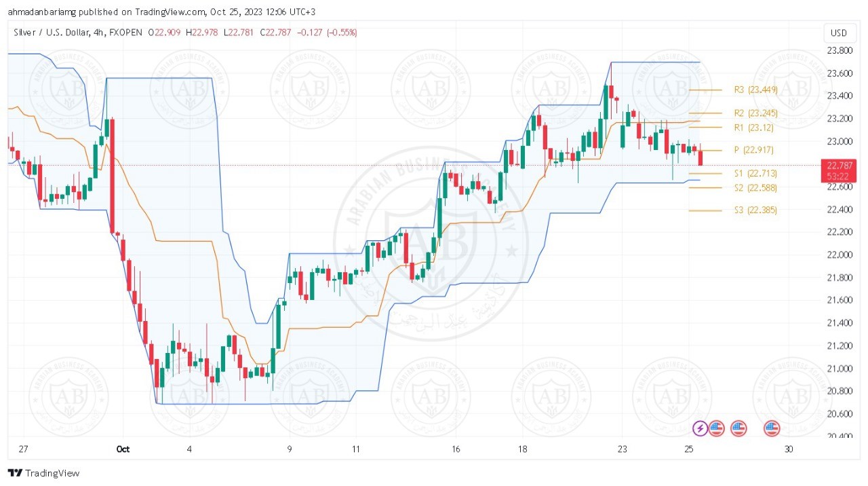Click the ahmadanbariamg publisher name

click(x=38, y=12)
